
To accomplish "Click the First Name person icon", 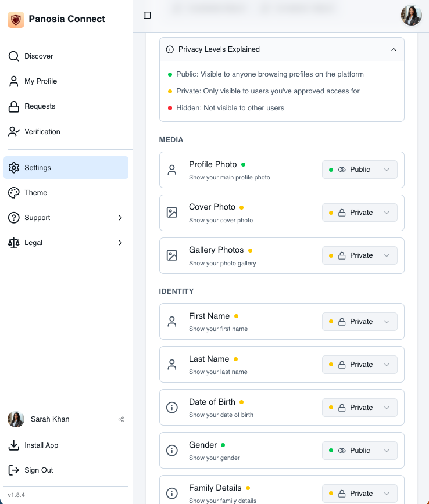I will tap(172, 322).
